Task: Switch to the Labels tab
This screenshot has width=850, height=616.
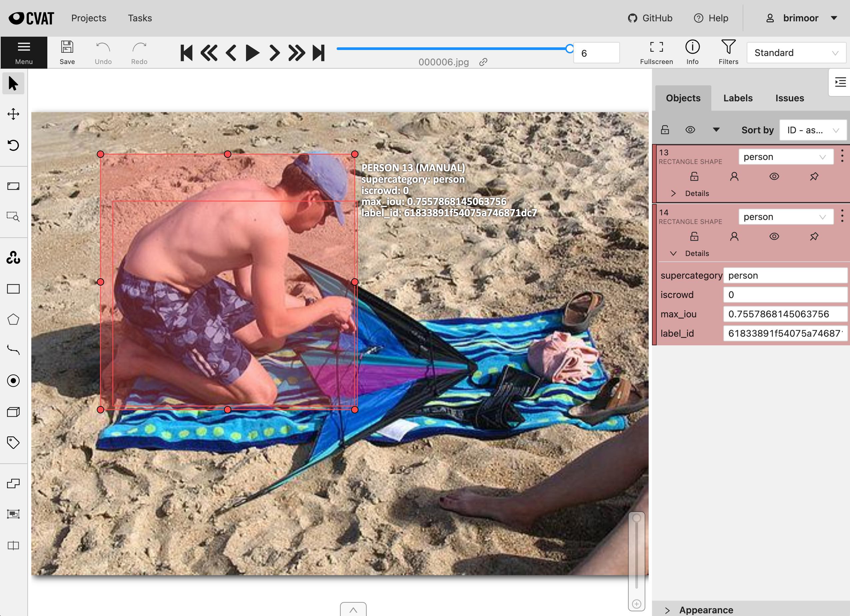Action: tap(738, 98)
